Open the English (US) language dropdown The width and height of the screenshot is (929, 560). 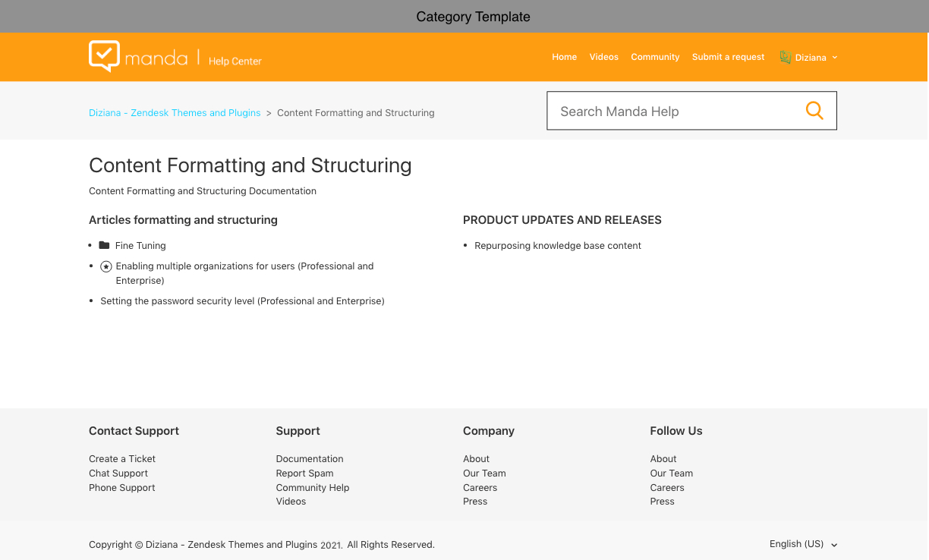click(803, 544)
